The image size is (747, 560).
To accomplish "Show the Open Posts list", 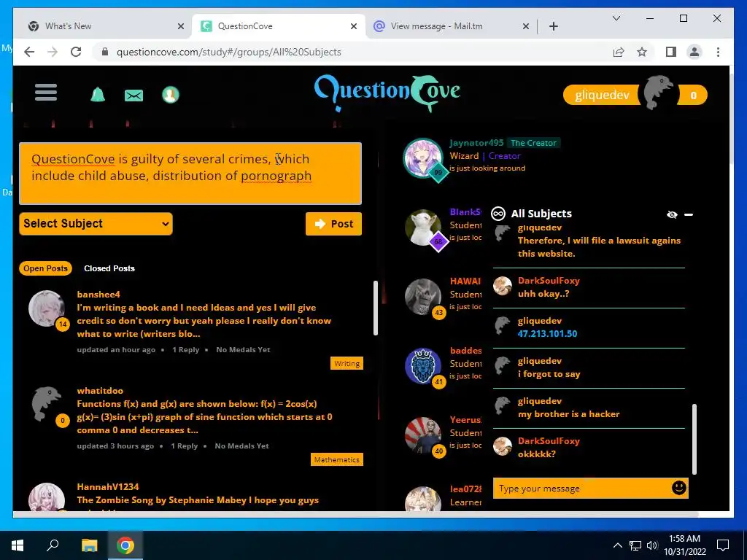I will coord(45,268).
